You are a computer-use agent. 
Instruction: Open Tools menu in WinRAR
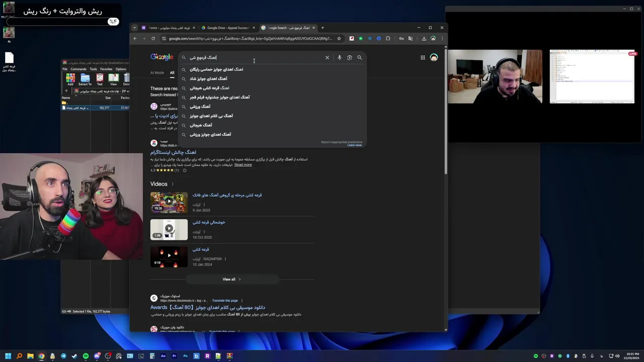[93, 69]
